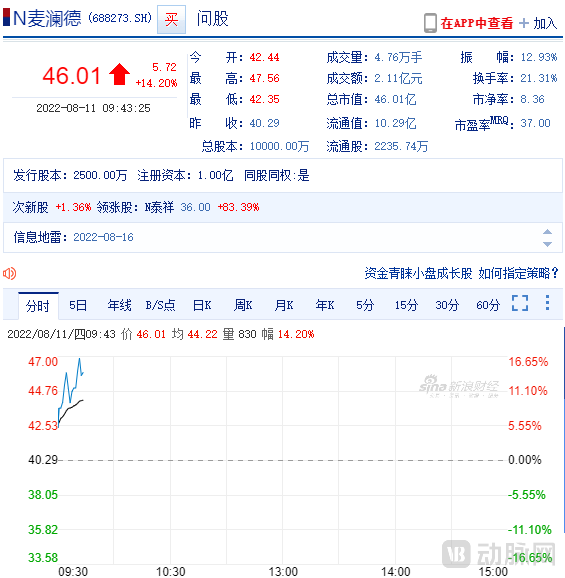Click the speaker sound icon
This screenshot has width=565, height=578.
[x=10, y=274]
